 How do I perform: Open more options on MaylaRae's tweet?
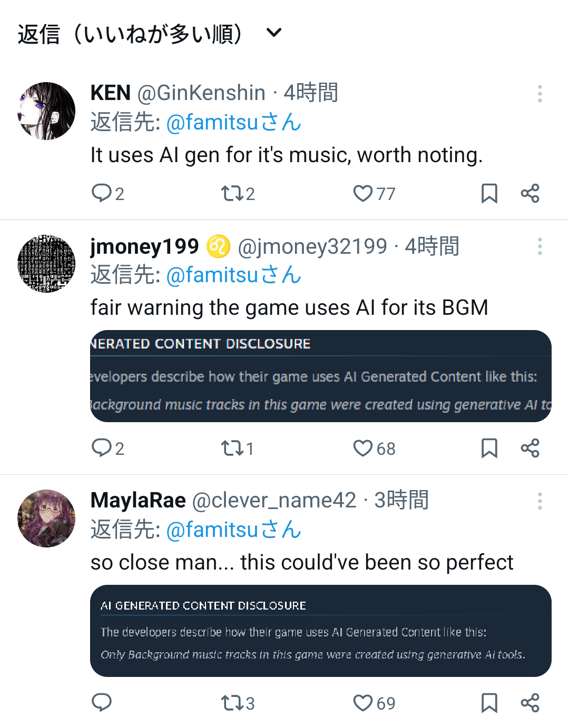[x=540, y=501]
